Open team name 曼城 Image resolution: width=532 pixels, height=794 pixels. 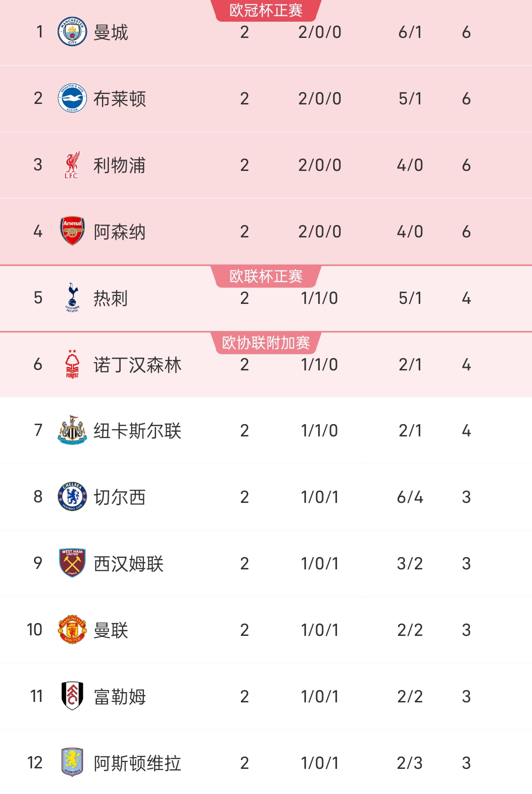111,33
